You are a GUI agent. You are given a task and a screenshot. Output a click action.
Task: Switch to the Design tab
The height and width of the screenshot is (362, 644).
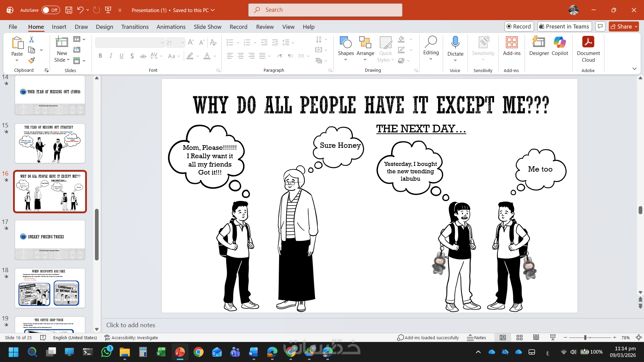[x=104, y=27]
